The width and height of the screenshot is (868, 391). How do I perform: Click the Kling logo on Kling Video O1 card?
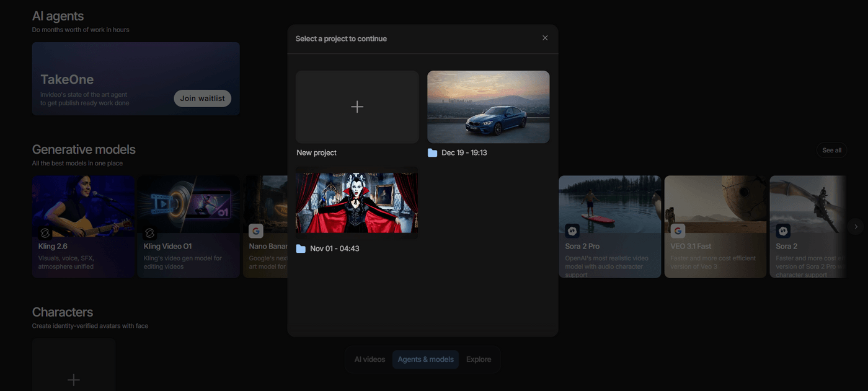149,232
